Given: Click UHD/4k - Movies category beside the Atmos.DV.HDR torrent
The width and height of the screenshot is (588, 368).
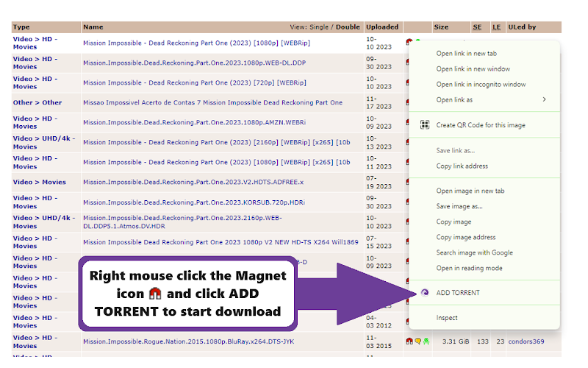Looking at the screenshot, I should pos(44,222).
